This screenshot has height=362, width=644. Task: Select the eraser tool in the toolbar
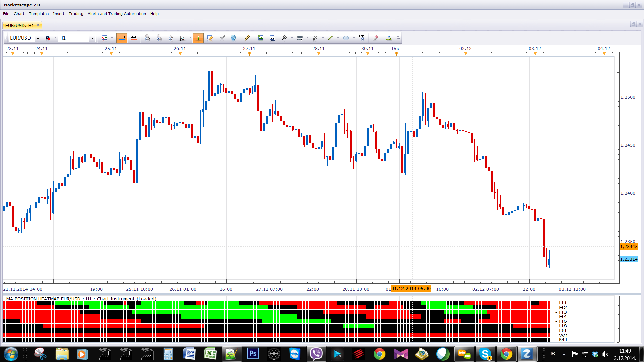tap(375, 38)
